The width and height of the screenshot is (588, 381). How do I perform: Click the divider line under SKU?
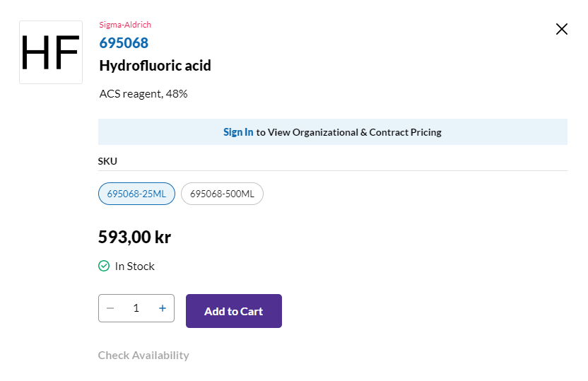tap(332, 170)
